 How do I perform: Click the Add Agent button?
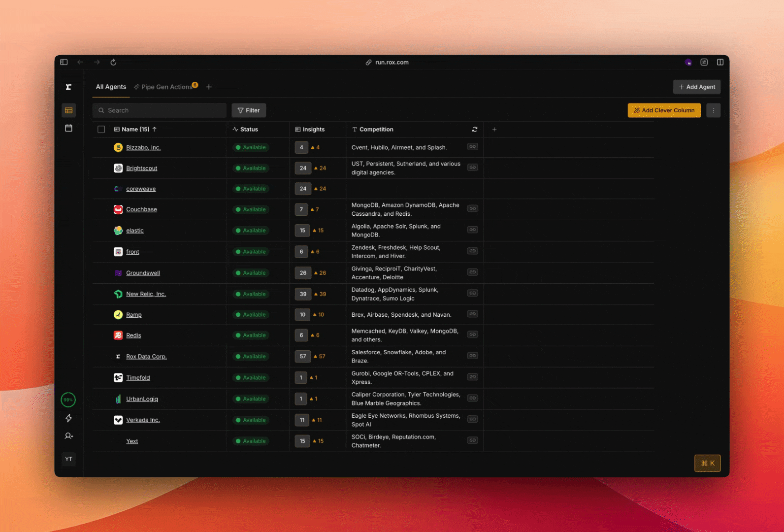(x=696, y=87)
